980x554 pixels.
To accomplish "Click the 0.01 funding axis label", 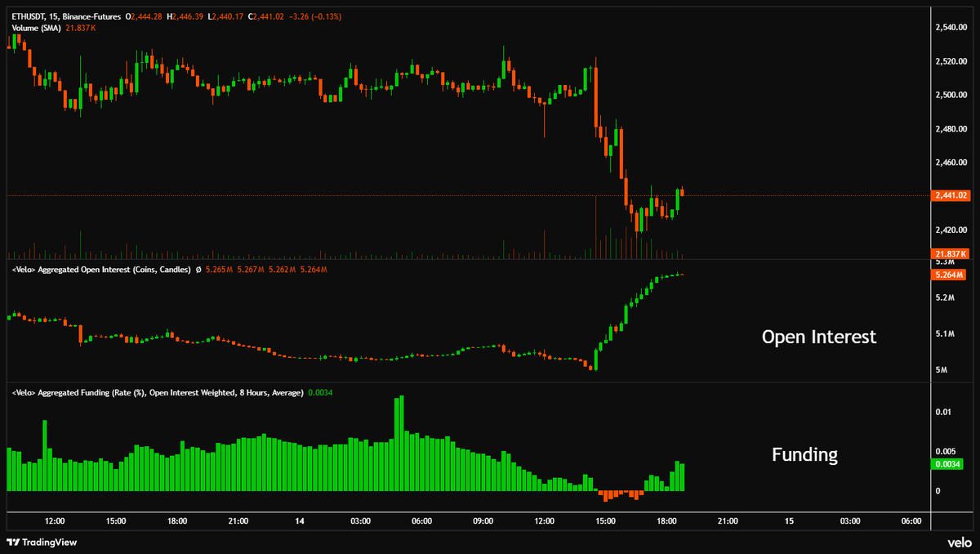I will click(942, 412).
